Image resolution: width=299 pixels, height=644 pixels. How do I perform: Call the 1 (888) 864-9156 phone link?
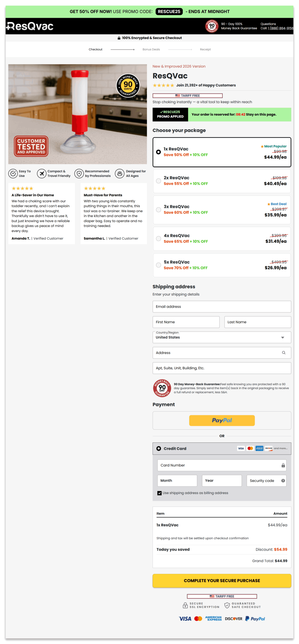[x=280, y=28]
